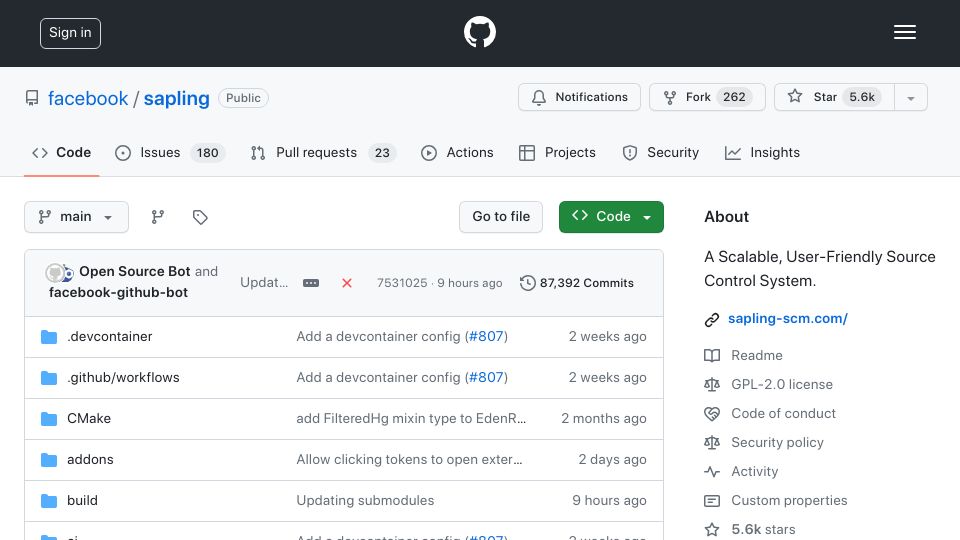The width and height of the screenshot is (960, 540).
Task: Switch to the Code tab
Action: pos(61,152)
